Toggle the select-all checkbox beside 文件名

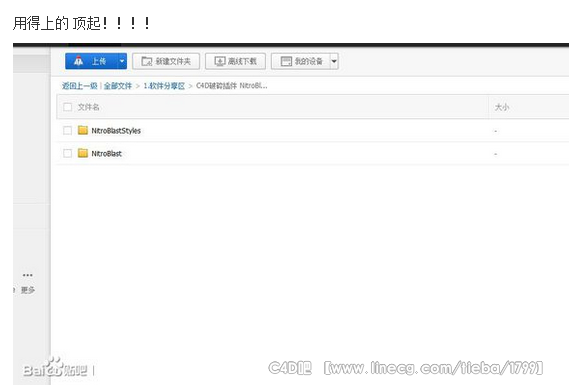tap(67, 107)
